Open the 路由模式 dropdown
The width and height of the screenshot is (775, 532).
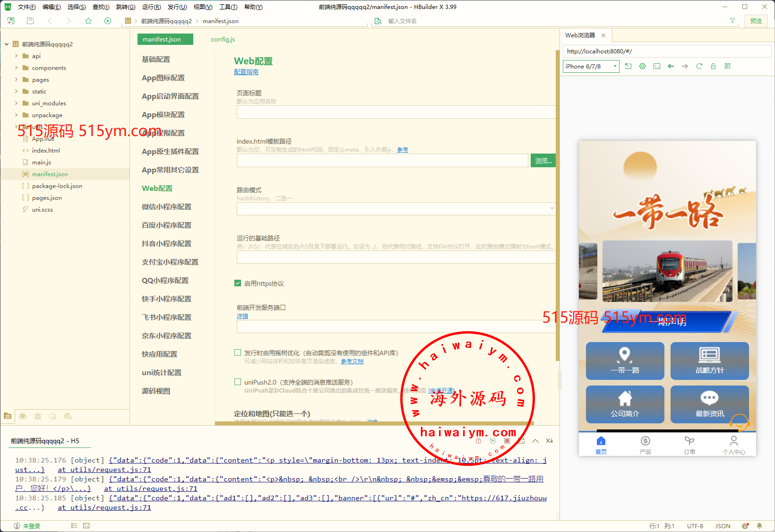click(x=396, y=208)
